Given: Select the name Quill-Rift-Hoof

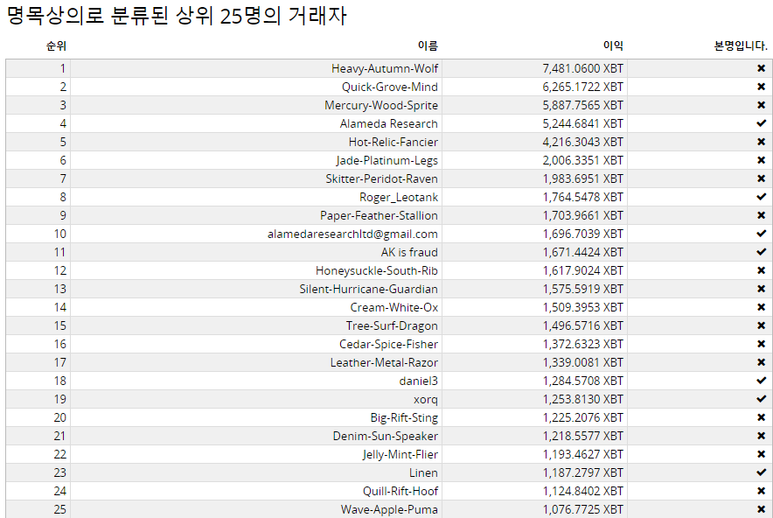Looking at the screenshot, I should [400, 491].
